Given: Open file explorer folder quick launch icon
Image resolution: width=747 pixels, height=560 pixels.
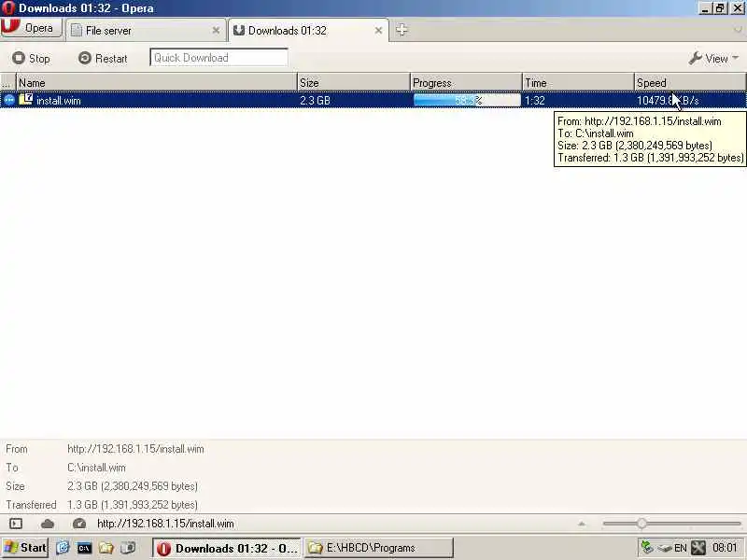Looking at the screenshot, I should (106, 548).
